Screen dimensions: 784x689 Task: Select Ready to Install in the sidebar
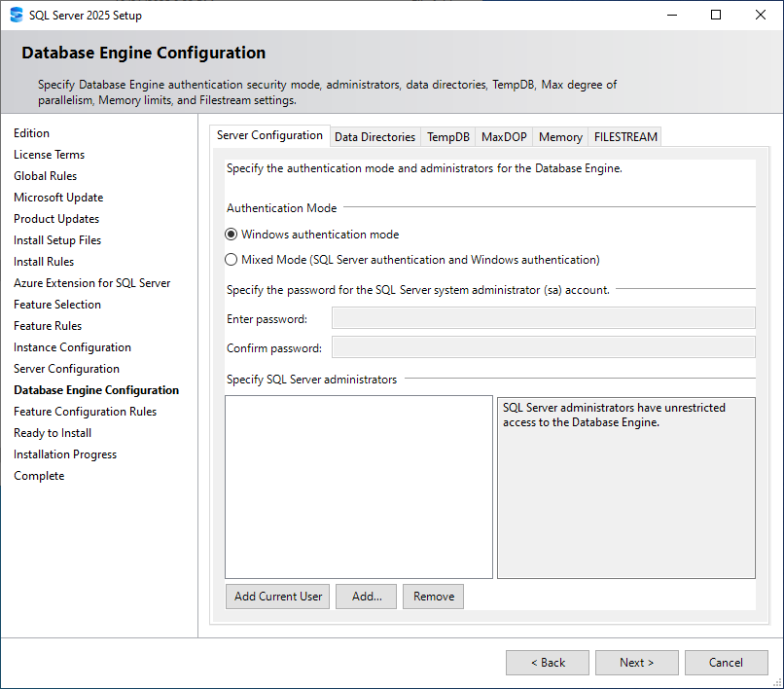click(x=52, y=432)
